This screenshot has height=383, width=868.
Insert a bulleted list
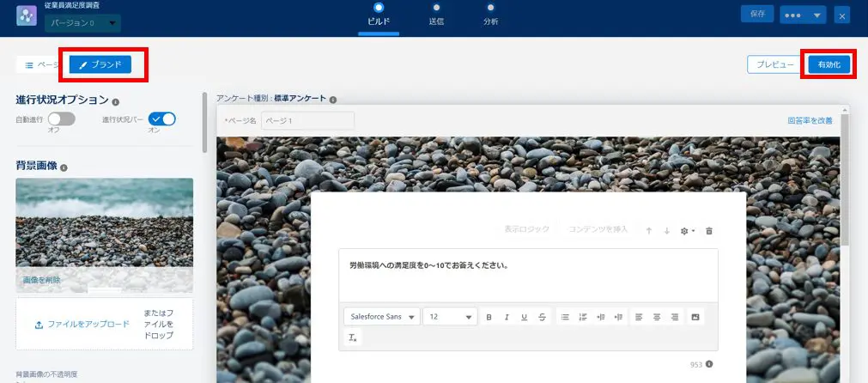click(x=565, y=317)
